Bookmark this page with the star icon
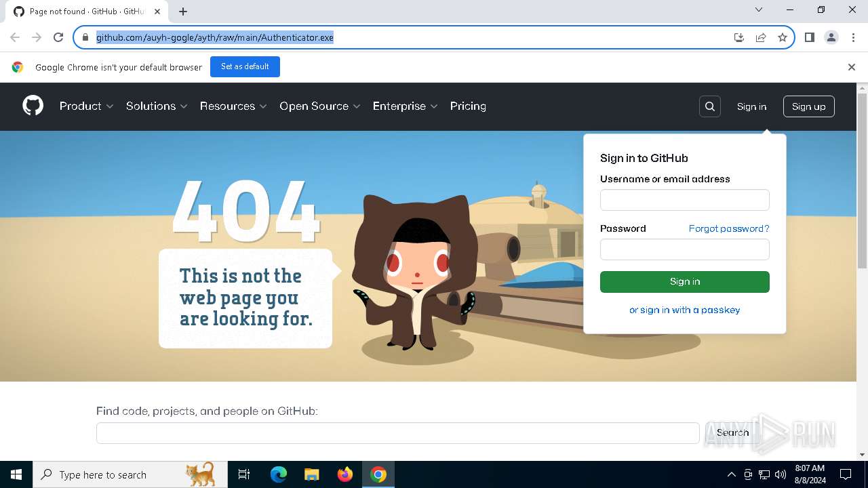Image resolution: width=868 pixels, height=488 pixels. (783, 37)
